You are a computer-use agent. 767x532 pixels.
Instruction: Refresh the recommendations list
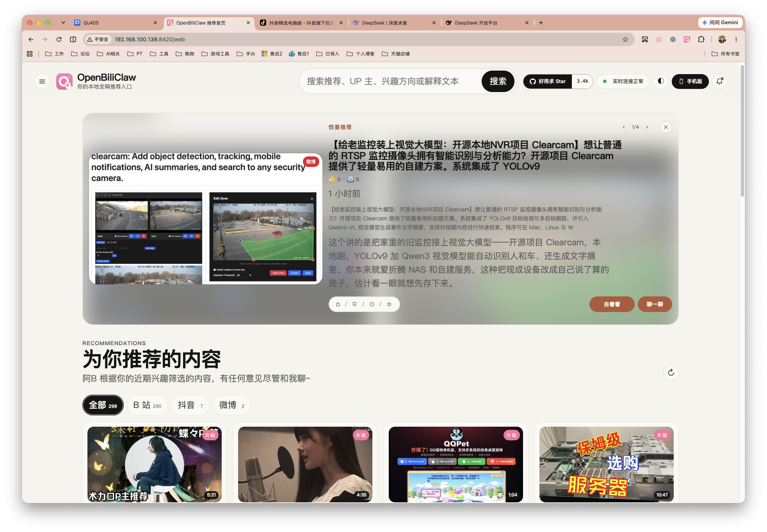[x=671, y=372]
